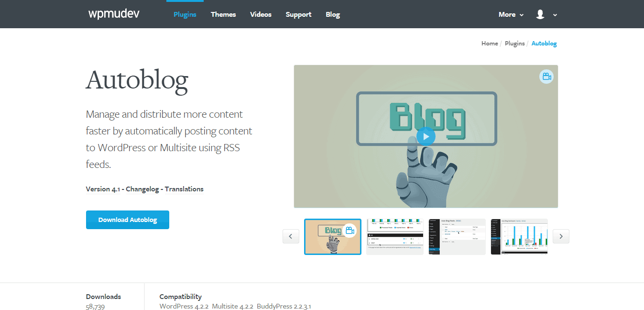
Task: Open the user account icon in the navbar
Action: pyautogui.click(x=541, y=14)
